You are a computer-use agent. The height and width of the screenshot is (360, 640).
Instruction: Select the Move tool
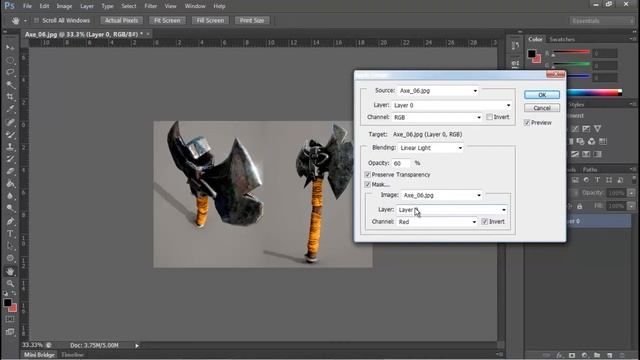click(10, 48)
